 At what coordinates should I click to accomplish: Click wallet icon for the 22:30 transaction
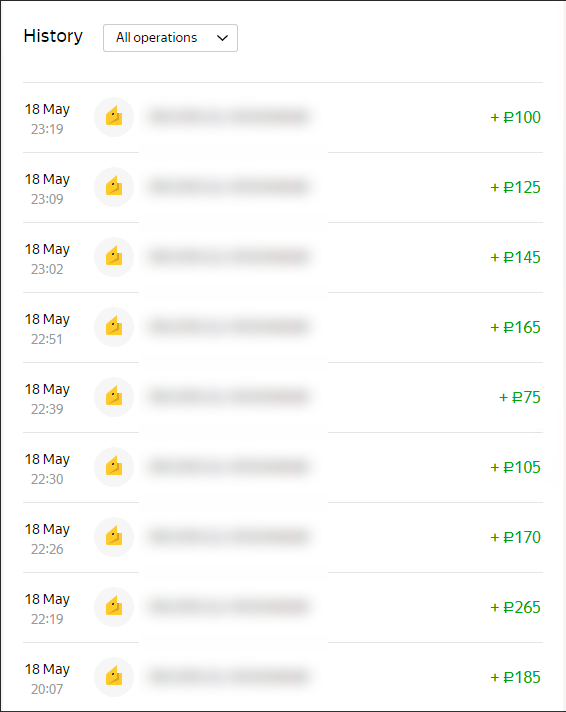pos(114,467)
